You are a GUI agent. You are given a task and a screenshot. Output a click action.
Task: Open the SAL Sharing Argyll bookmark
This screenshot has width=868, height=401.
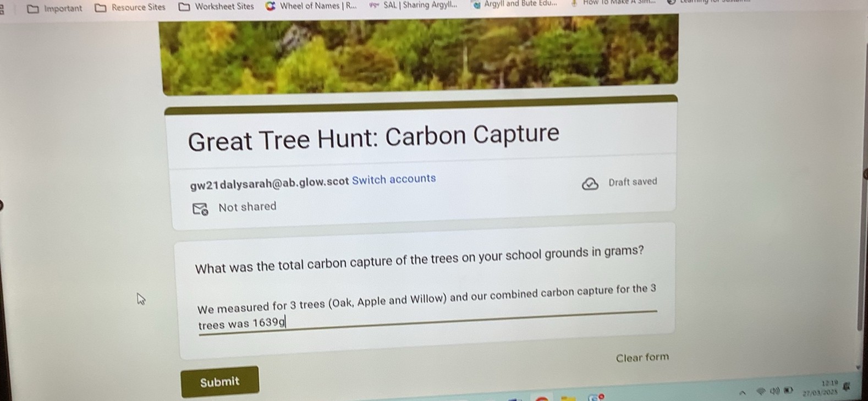pyautogui.click(x=413, y=5)
